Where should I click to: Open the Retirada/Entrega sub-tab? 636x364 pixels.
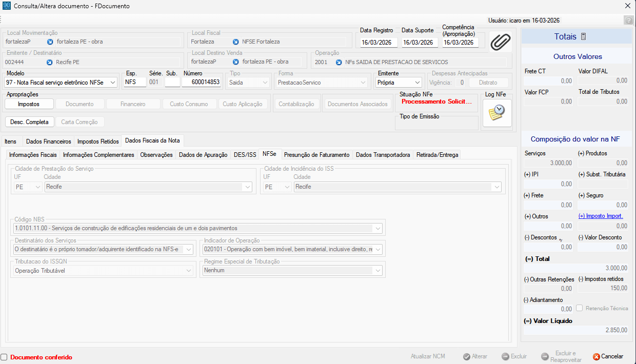[x=438, y=154]
